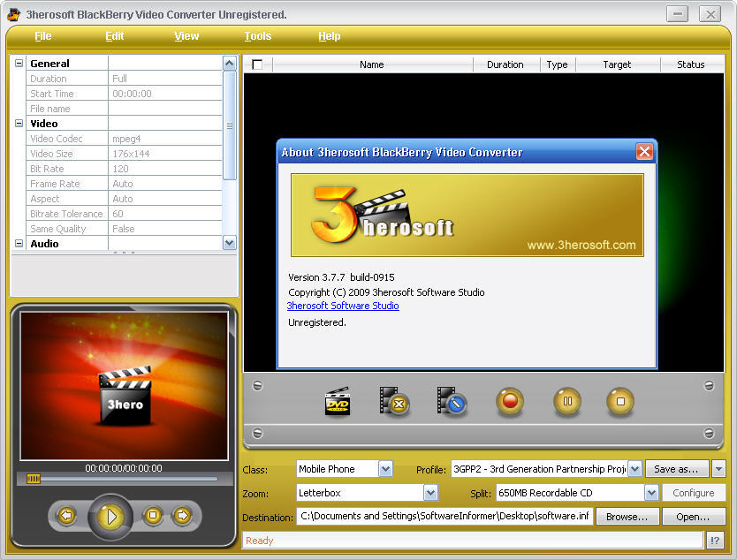Click the stop conversion icon
Viewport: 737px width, 560px height.
pos(619,402)
